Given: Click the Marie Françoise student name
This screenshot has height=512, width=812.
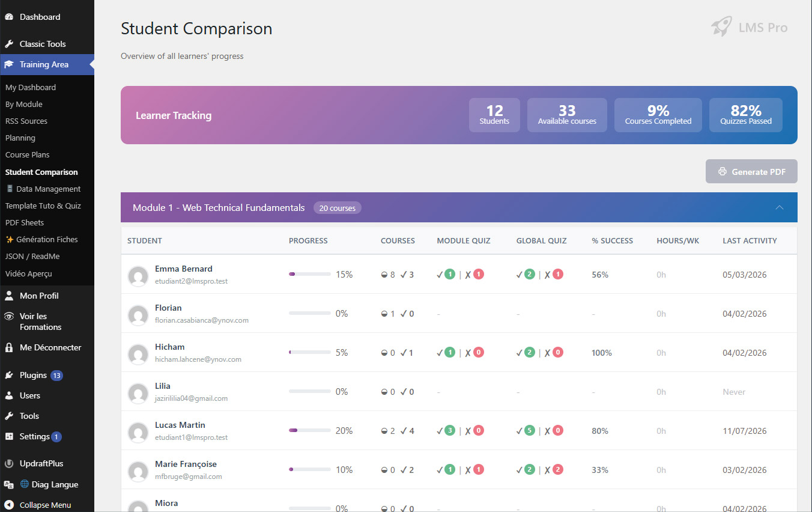Looking at the screenshot, I should (186, 464).
